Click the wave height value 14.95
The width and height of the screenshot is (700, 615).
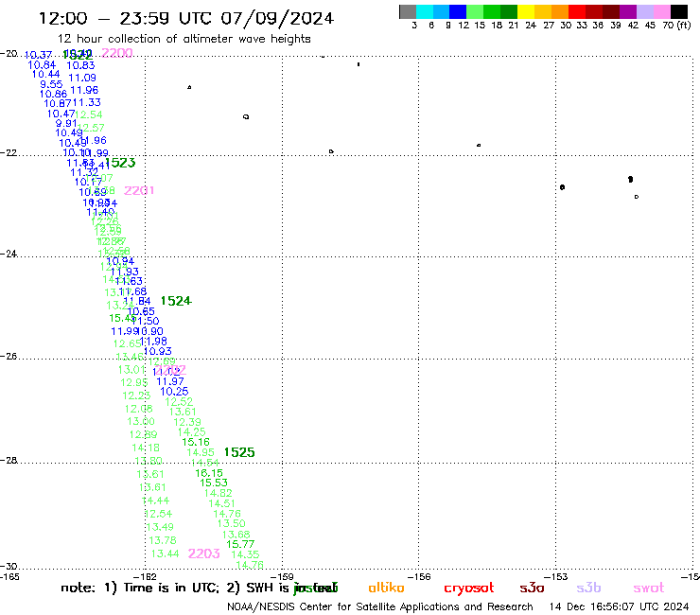(x=201, y=452)
